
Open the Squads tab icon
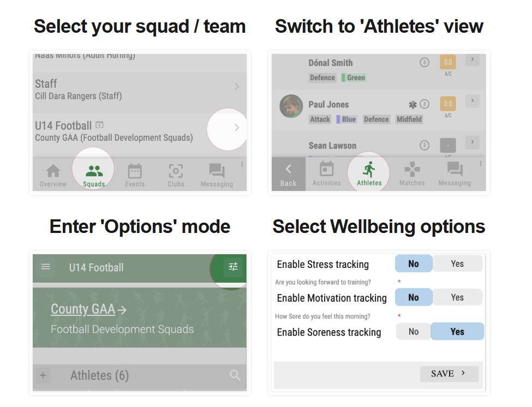tap(94, 171)
